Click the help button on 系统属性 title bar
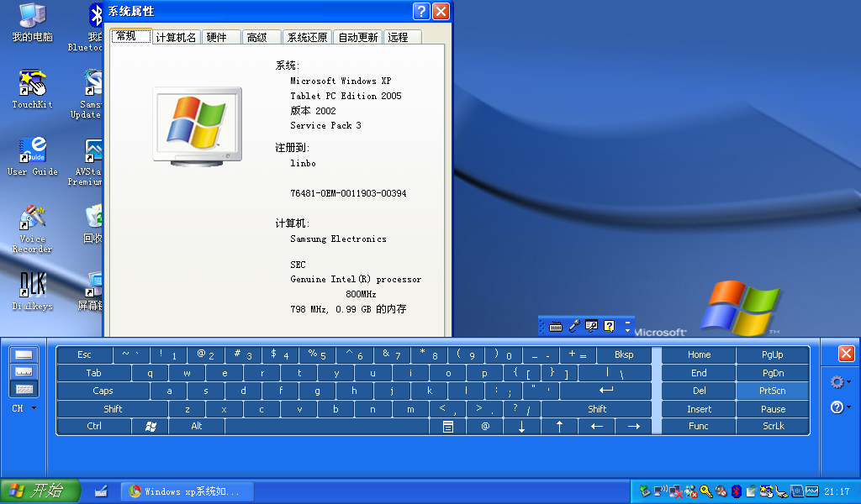The width and height of the screenshot is (861, 504). 420,11
